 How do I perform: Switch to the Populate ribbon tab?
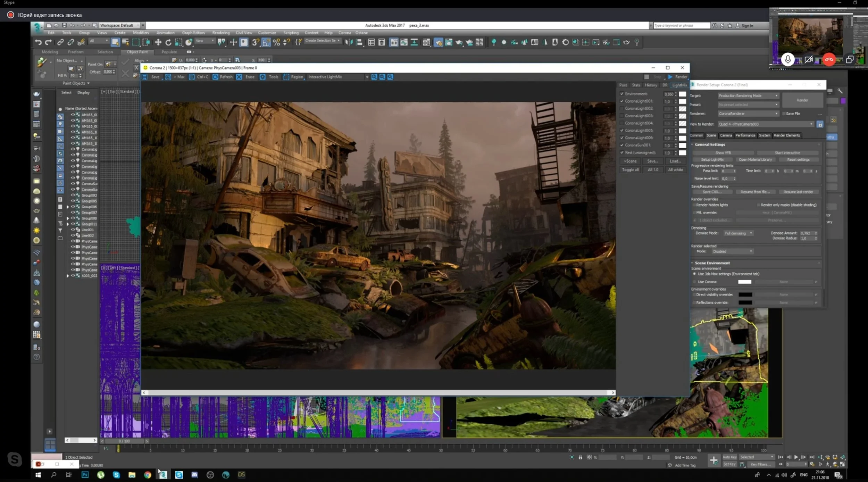pyautogui.click(x=169, y=52)
